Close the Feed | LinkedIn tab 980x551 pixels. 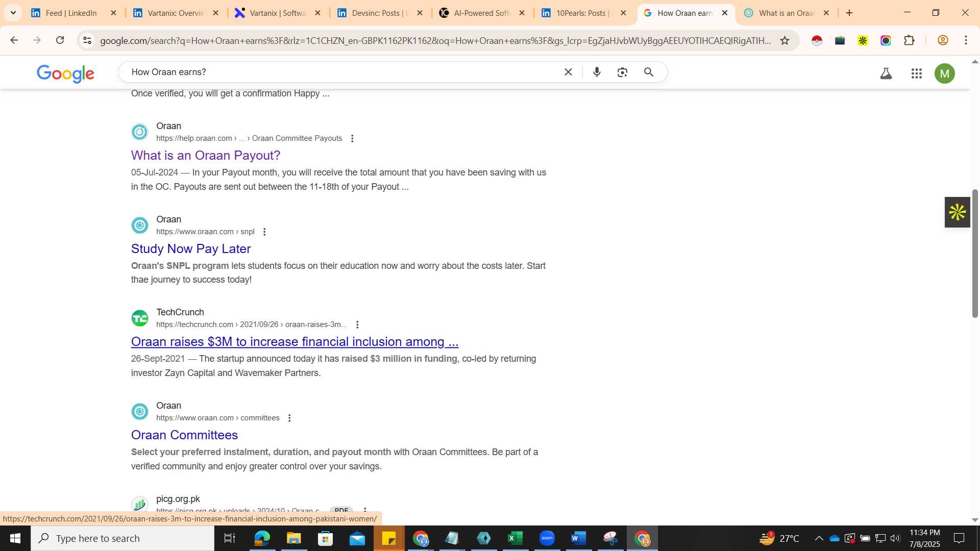[x=113, y=13]
